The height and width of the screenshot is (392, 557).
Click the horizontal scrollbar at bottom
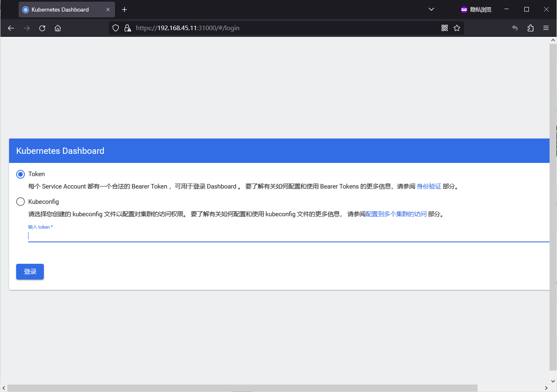pos(242,388)
